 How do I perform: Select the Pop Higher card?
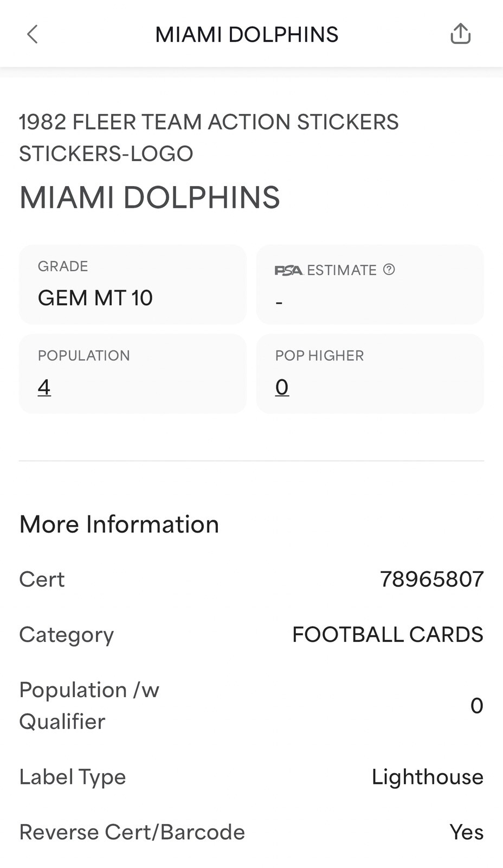click(x=370, y=374)
